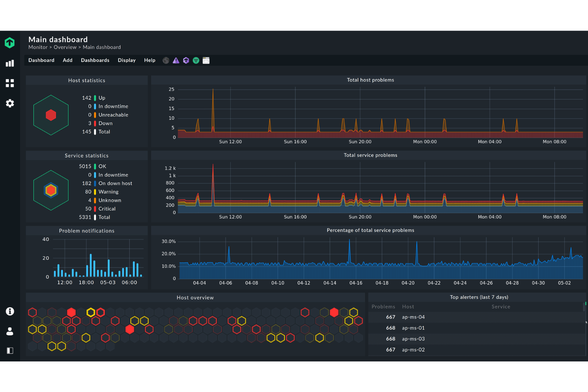Screen dimensions: 588x392
Task: Toggle the sidebar visibility icon at bottom left
Action: click(10, 350)
